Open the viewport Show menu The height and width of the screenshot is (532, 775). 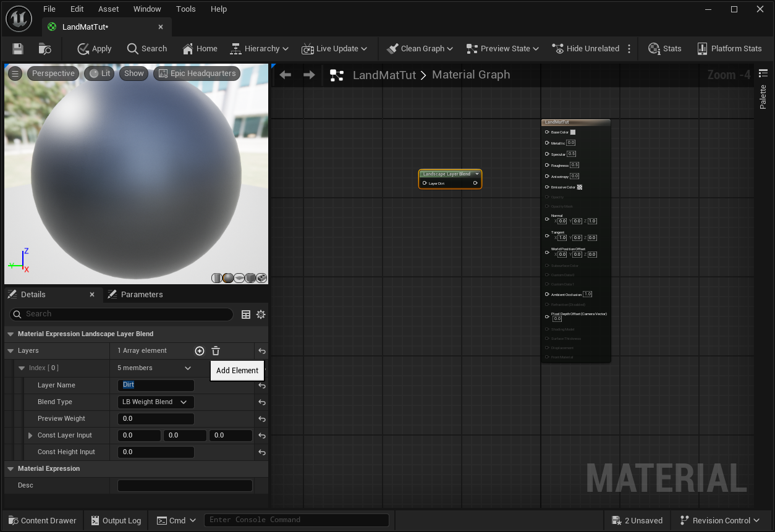tap(133, 74)
